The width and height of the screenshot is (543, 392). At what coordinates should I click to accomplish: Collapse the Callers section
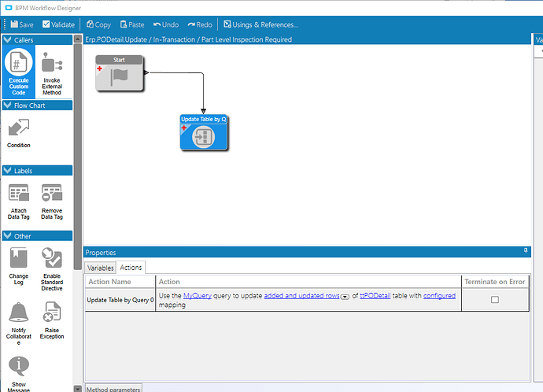pyautogui.click(x=8, y=40)
